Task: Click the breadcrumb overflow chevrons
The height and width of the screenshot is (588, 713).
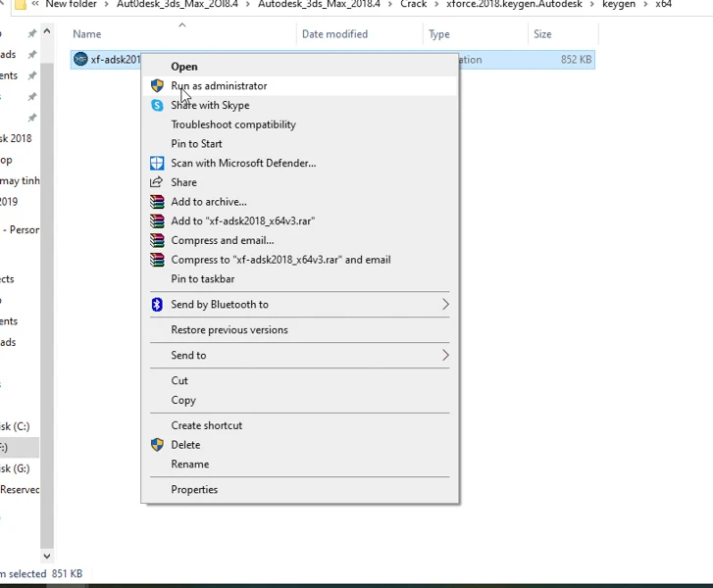Action: [x=35, y=4]
